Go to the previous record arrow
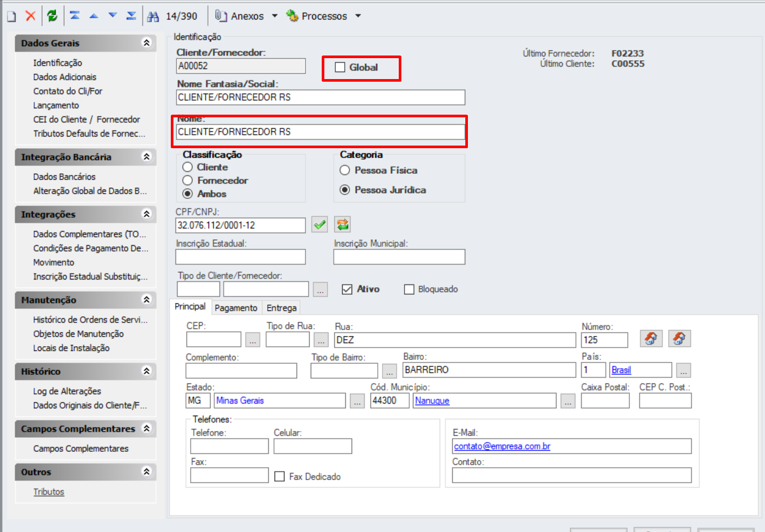Screen dimensions: 765x532 94,16
